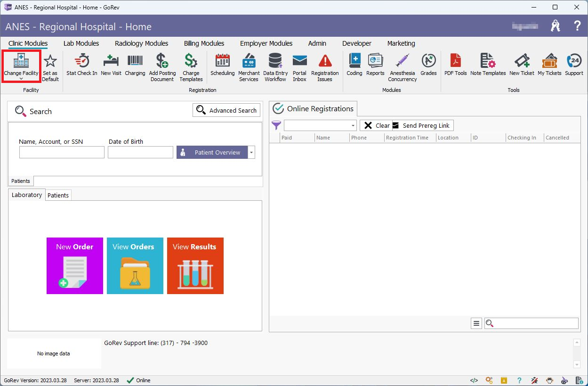Click the keys icon in the header
This screenshot has height=386, width=588.
556,26
